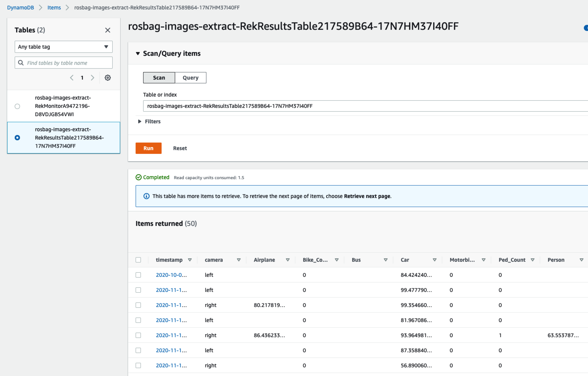Sort by camera column arrow
The width and height of the screenshot is (588, 376).
click(x=239, y=260)
